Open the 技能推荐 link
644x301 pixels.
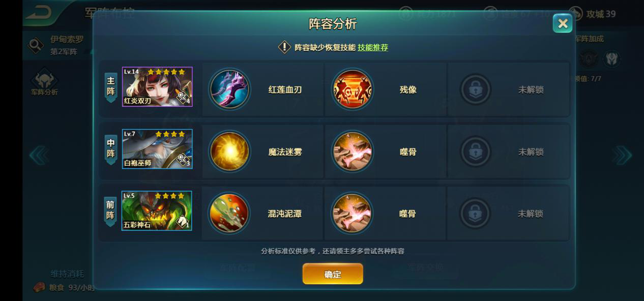[373, 47]
